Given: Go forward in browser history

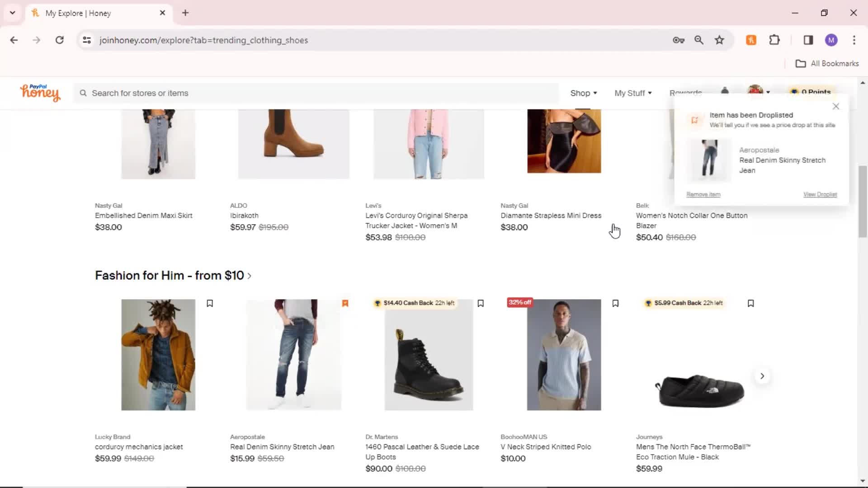Looking at the screenshot, I should point(37,40).
